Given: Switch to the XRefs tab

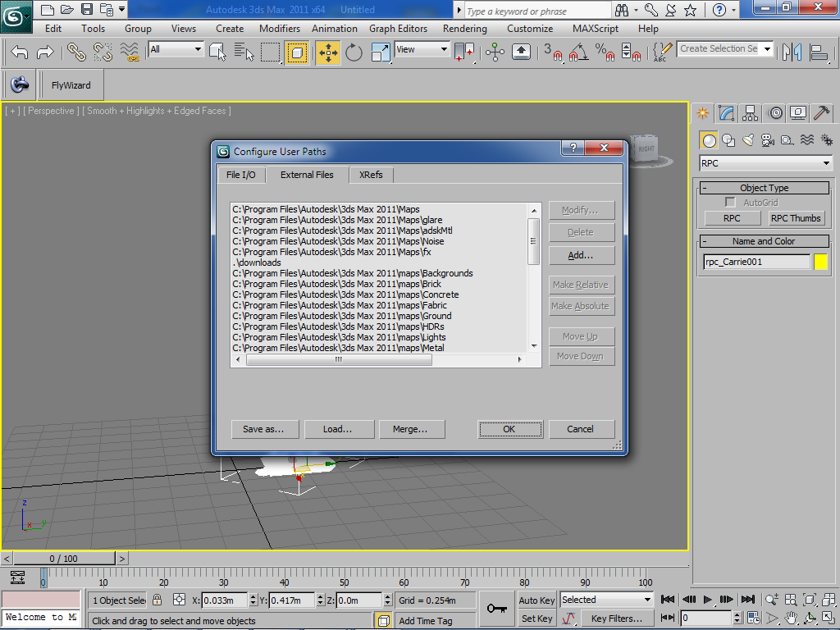Looking at the screenshot, I should [x=371, y=175].
